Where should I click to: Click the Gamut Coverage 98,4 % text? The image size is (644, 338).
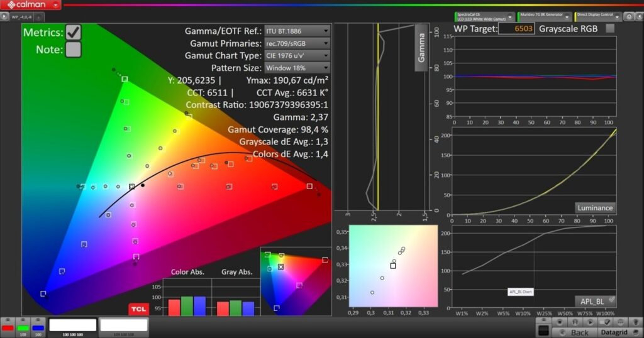(x=278, y=129)
